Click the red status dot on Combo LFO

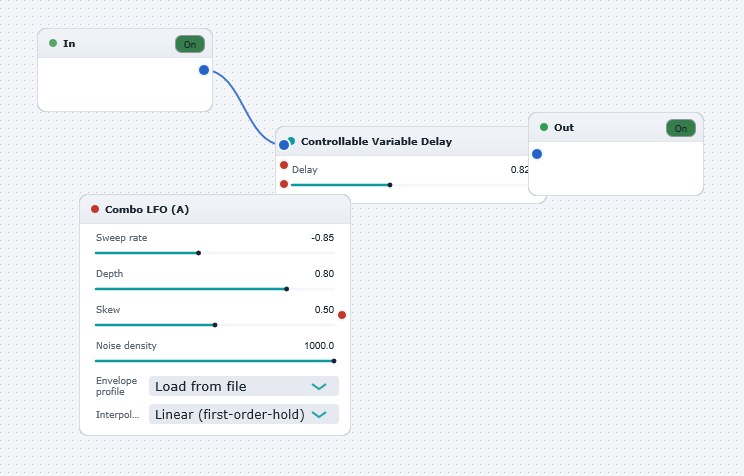[x=95, y=209]
